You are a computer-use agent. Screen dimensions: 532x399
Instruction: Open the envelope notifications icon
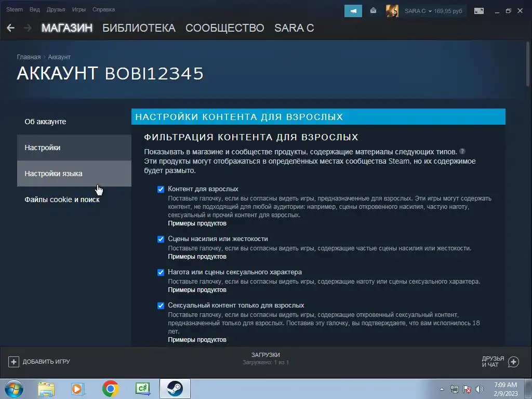(373, 11)
